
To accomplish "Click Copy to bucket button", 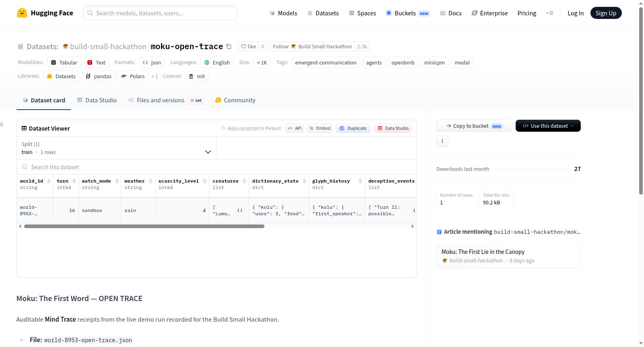I will click(474, 126).
